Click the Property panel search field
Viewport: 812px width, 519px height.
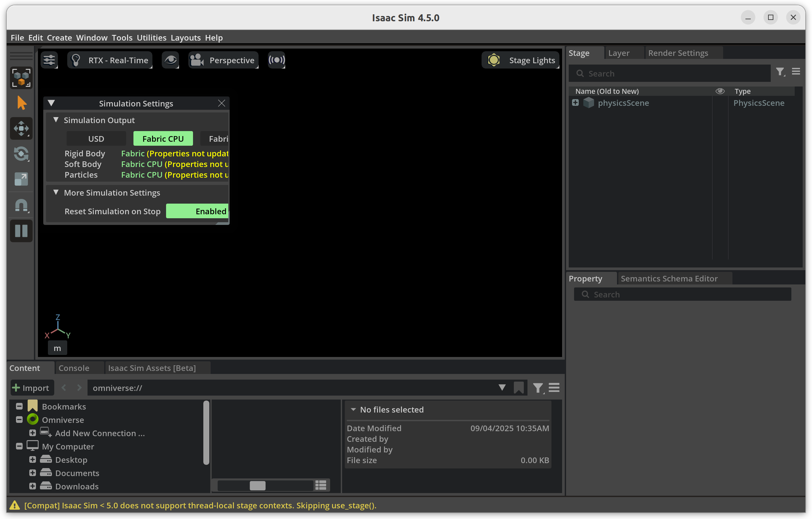point(683,294)
